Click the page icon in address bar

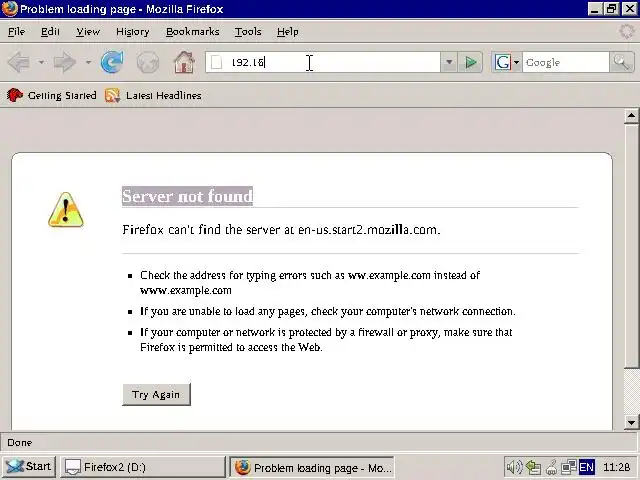pos(216,62)
